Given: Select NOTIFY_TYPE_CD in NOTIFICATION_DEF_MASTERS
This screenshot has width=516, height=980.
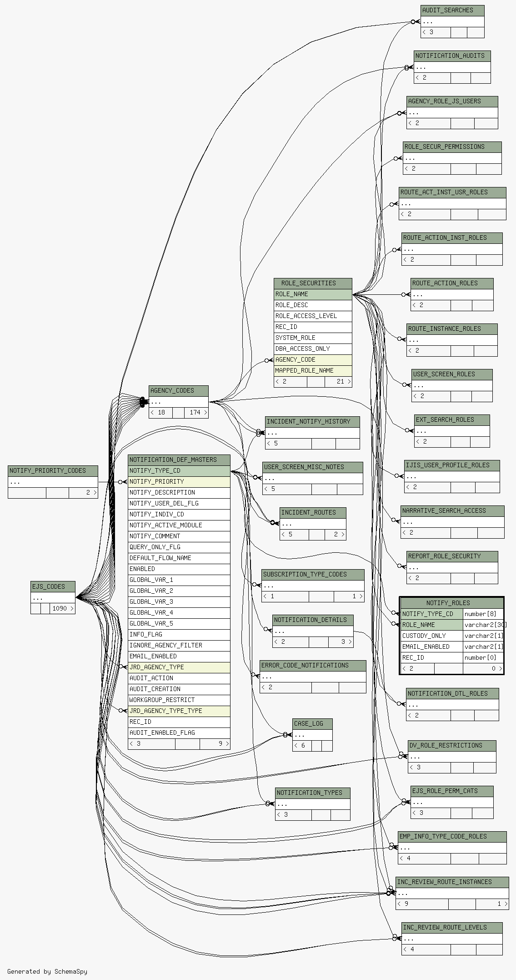Looking at the screenshot, I should point(179,471).
